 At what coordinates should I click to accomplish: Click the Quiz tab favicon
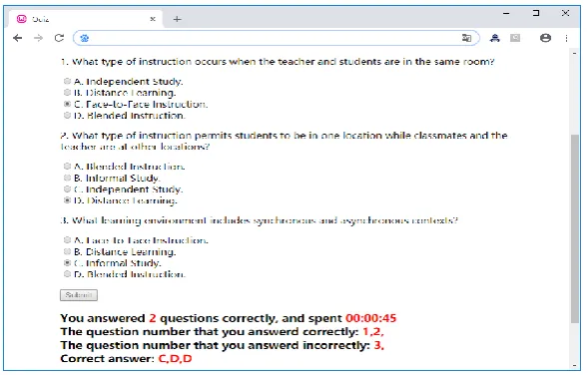22,19
